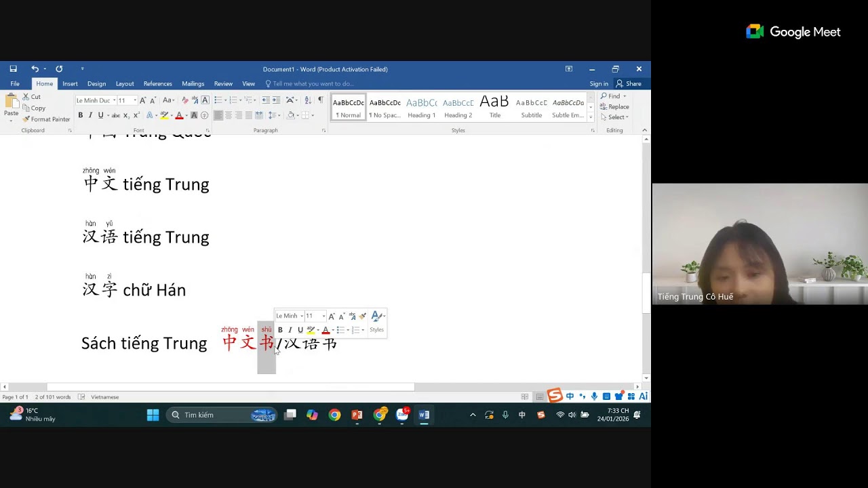Click the Save icon in title bar
Screen dimensions: 868x488
pos(13,68)
